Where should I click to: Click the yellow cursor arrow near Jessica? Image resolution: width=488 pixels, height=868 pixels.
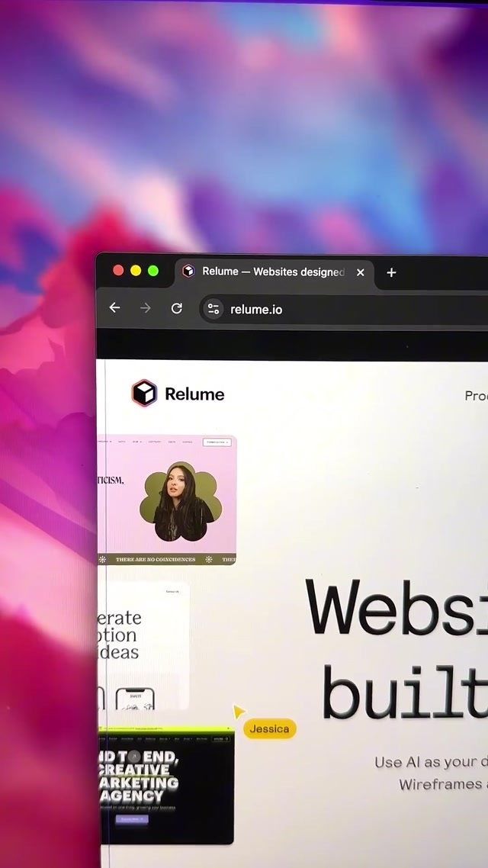pyautogui.click(x=239, y=711)
